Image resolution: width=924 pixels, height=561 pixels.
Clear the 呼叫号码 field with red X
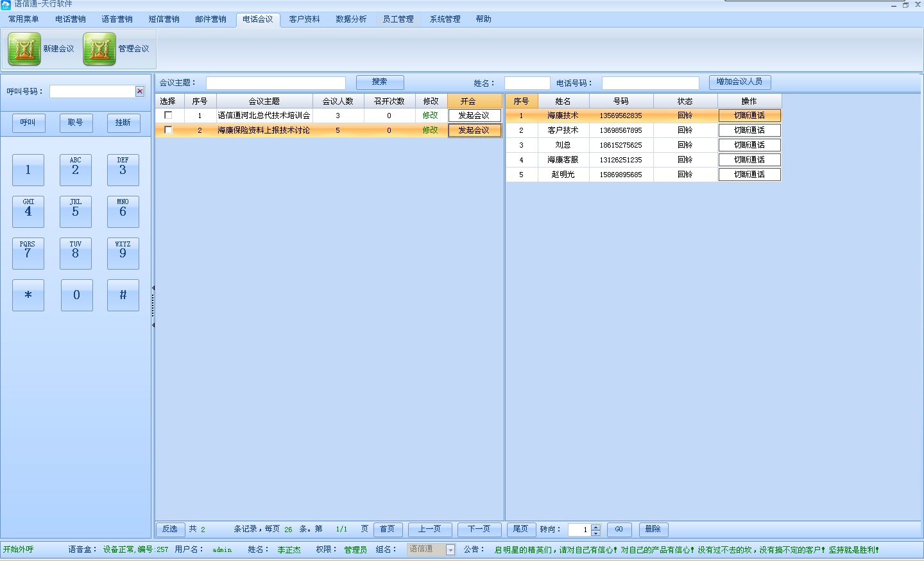coord(140,91)
